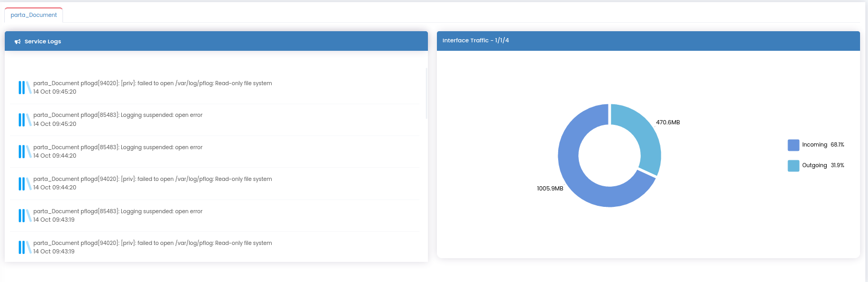This screenshot has height=282, width=868.
Task: Click the Interface Traffic - 1/1/4 header
Action: point(475,40)
